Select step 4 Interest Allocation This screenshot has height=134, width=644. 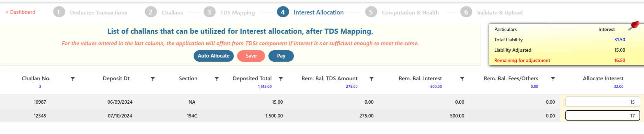tap(310, 12)
